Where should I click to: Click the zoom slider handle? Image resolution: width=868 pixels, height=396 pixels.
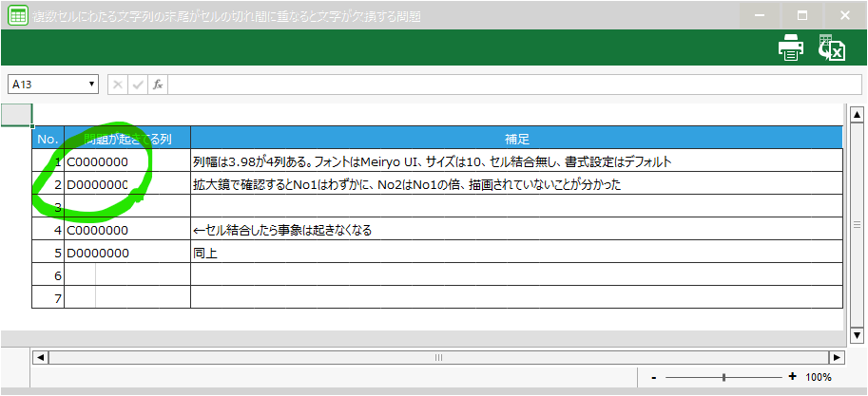pos(724,377)
